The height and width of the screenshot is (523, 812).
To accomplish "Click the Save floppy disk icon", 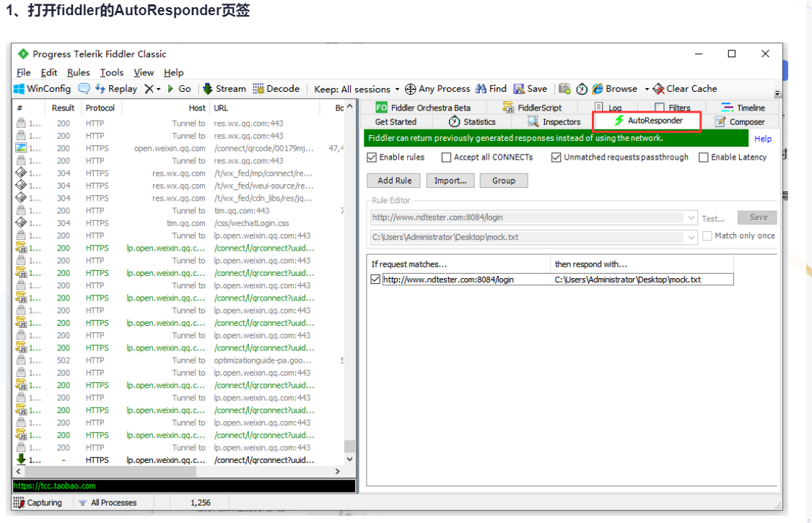I will [519, 89].
